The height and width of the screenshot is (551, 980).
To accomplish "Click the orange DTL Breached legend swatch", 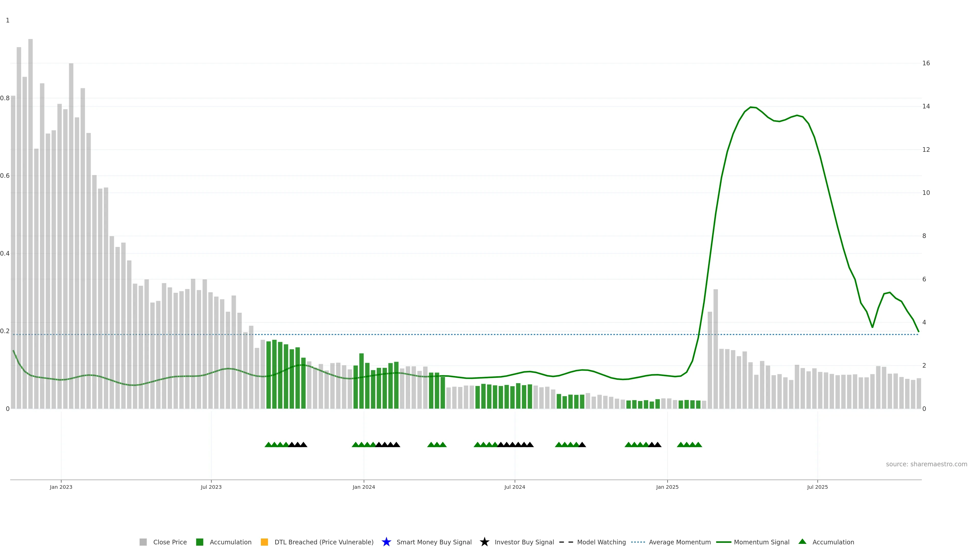I will click(264, 542).
